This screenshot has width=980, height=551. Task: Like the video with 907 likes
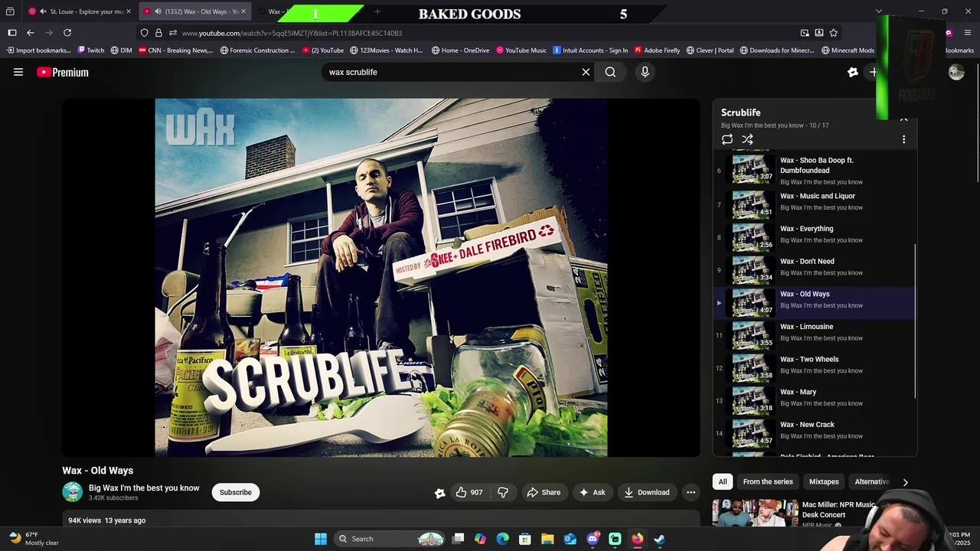[x=469, y=493]
